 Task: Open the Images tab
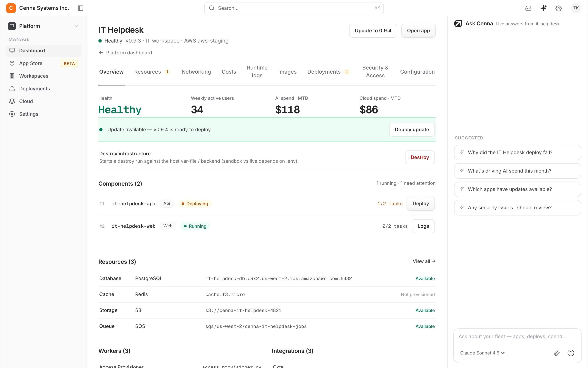point(287,72)
